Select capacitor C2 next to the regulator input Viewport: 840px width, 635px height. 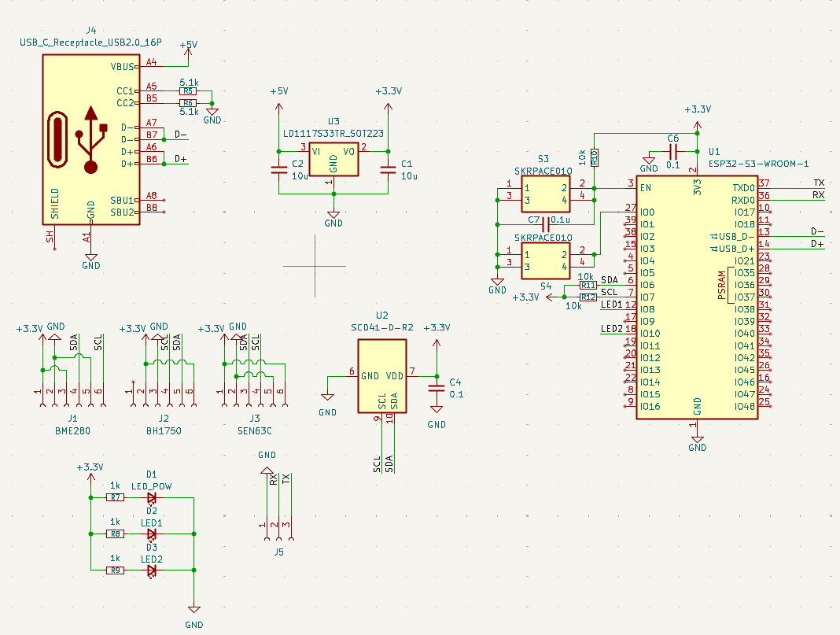tap(278, 170)
